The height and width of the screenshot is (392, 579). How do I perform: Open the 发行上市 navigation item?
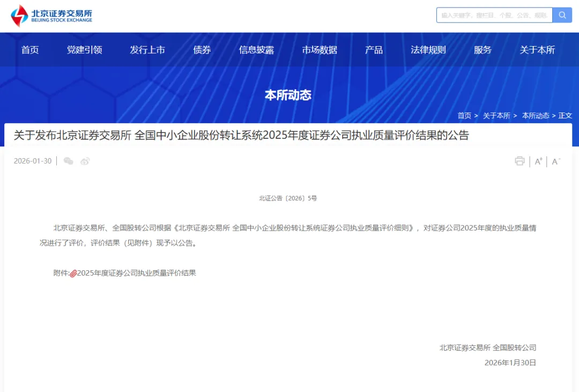click(x=147, y=50)
